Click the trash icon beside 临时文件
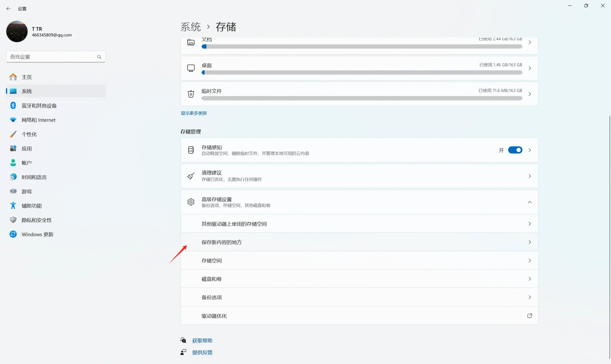Image resolution: width=611 pixels, height=364 pixels. 191,94
